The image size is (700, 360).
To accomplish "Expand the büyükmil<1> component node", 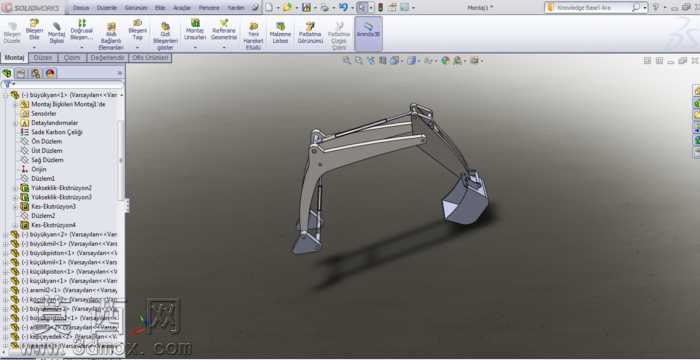I will 6,244.
